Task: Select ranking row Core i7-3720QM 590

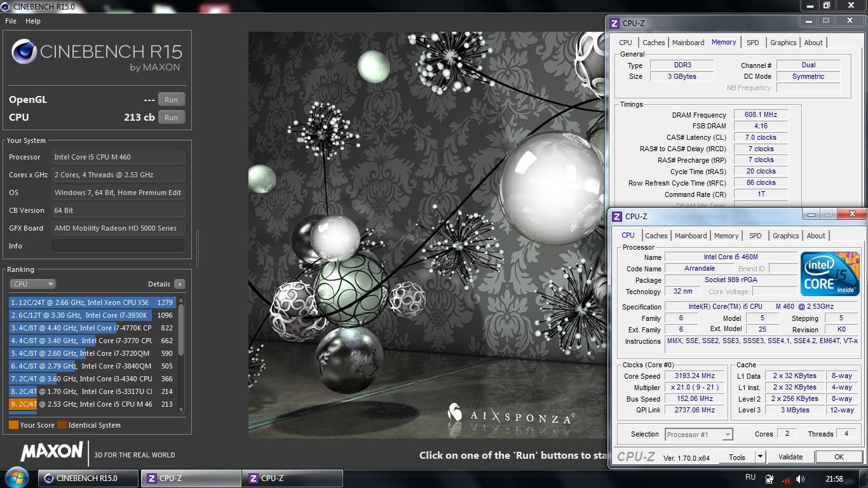Action: coord(92,353)
